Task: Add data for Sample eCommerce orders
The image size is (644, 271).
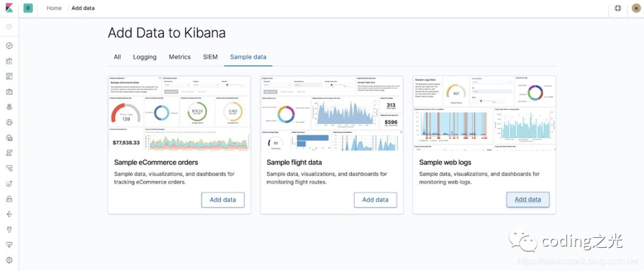Action: pos(223,200)
